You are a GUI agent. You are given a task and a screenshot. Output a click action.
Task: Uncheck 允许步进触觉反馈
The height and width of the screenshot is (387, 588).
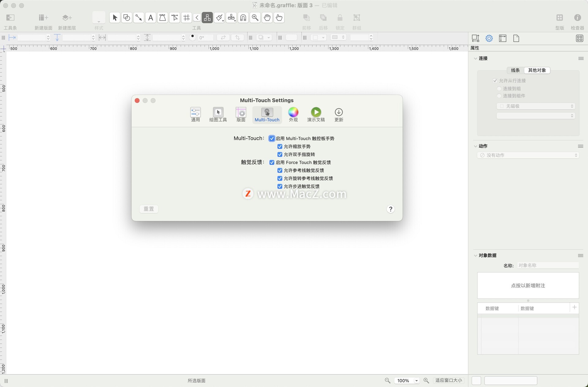tap(280, 186)
